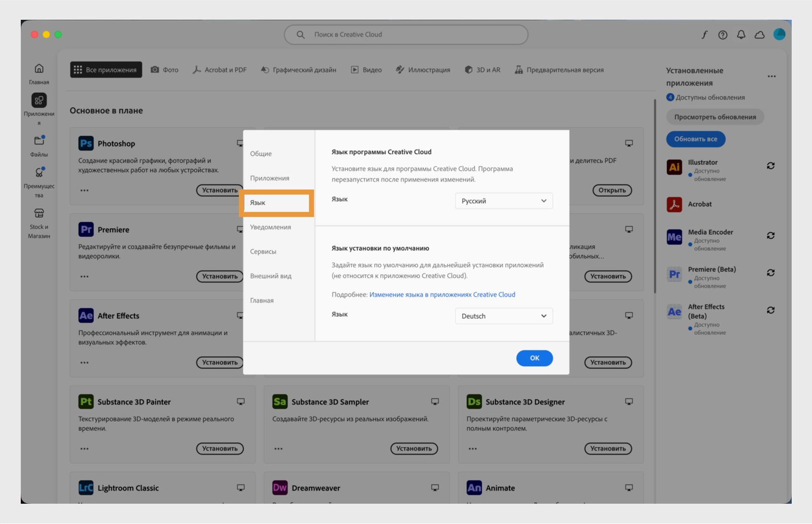
Task: Update Premiere (Beta) via refresh icon
Action: pyautogui.click(x=770, y=273)
